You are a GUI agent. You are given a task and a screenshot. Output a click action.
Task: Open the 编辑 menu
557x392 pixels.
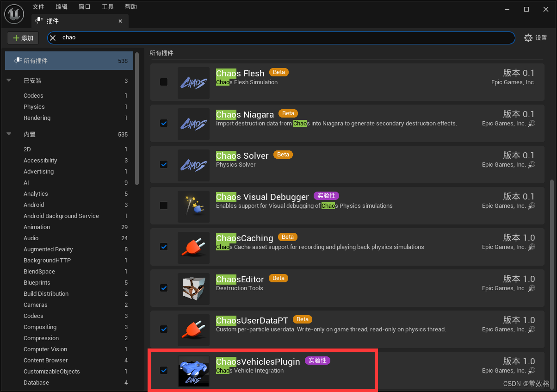click(x=62, y=7)
